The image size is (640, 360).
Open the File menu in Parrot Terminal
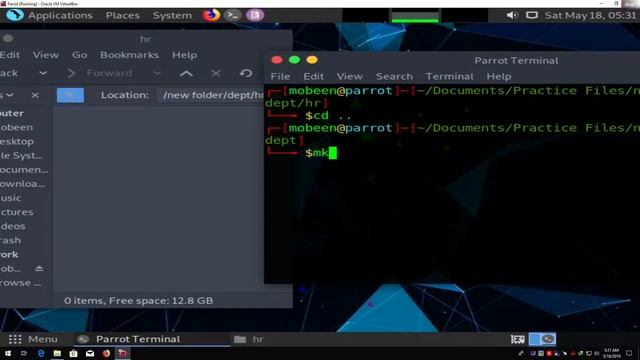280,76
